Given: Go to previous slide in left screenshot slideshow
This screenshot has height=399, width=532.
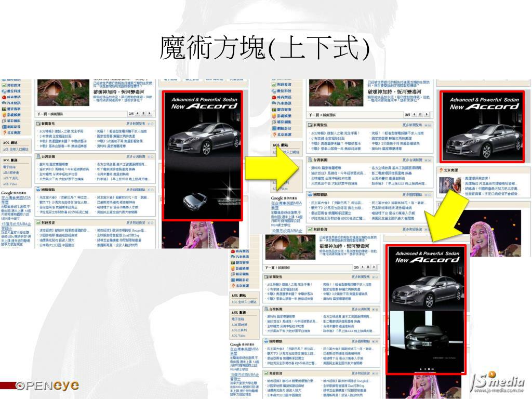Looking at the screenshot, I should (x=138, y=113).
